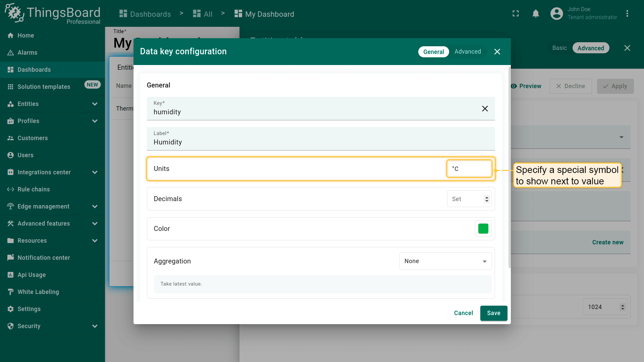Open Alarms from sidebar
This screenshot has width=644, height=362.
[28, 53]
